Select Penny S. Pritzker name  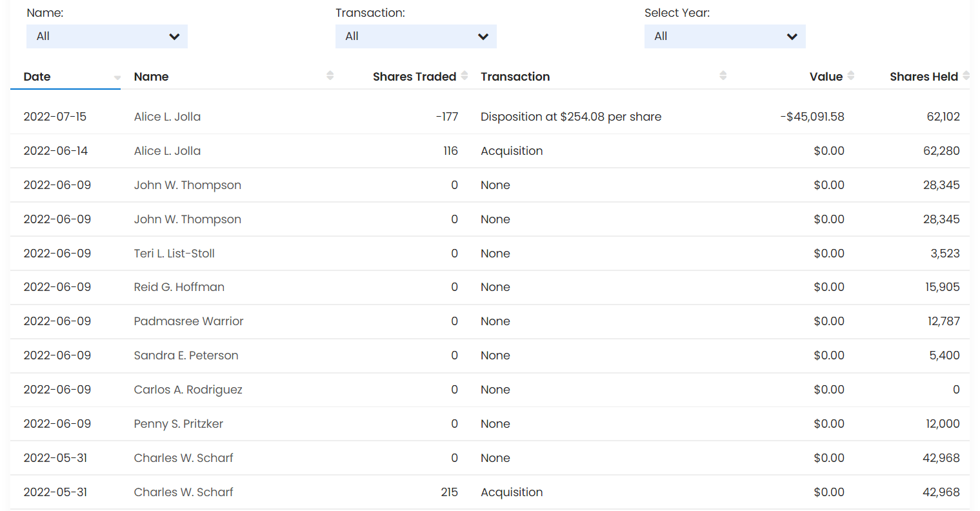click(179, 424)
